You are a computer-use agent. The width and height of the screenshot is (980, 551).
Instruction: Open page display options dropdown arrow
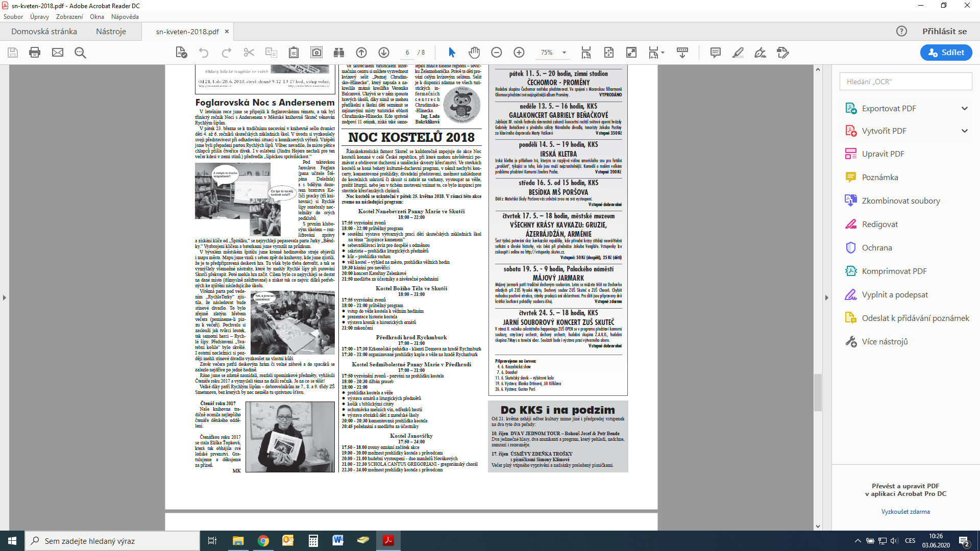(663, 53)
